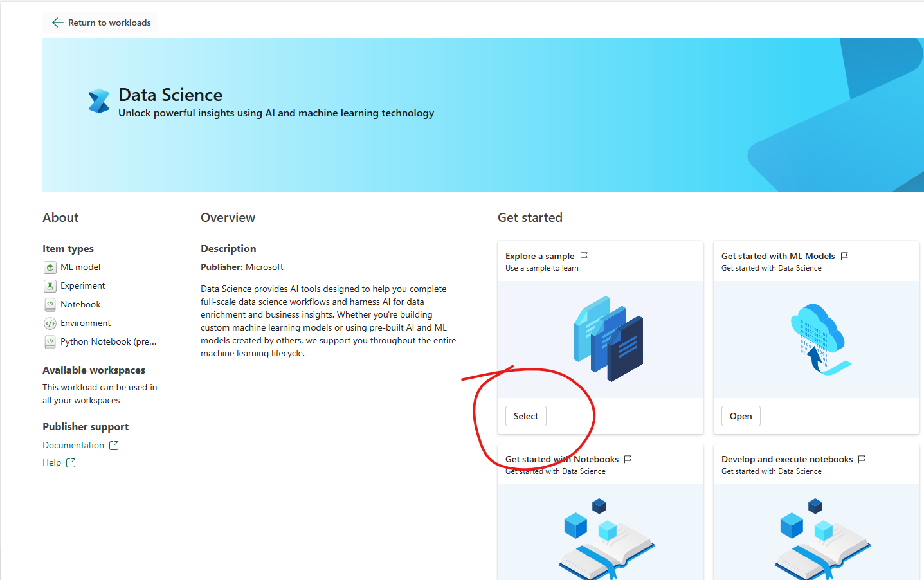This screenshot has height=580, width=924.
Task: Click the Get started with ML Models title
Action: coord(778,256)
